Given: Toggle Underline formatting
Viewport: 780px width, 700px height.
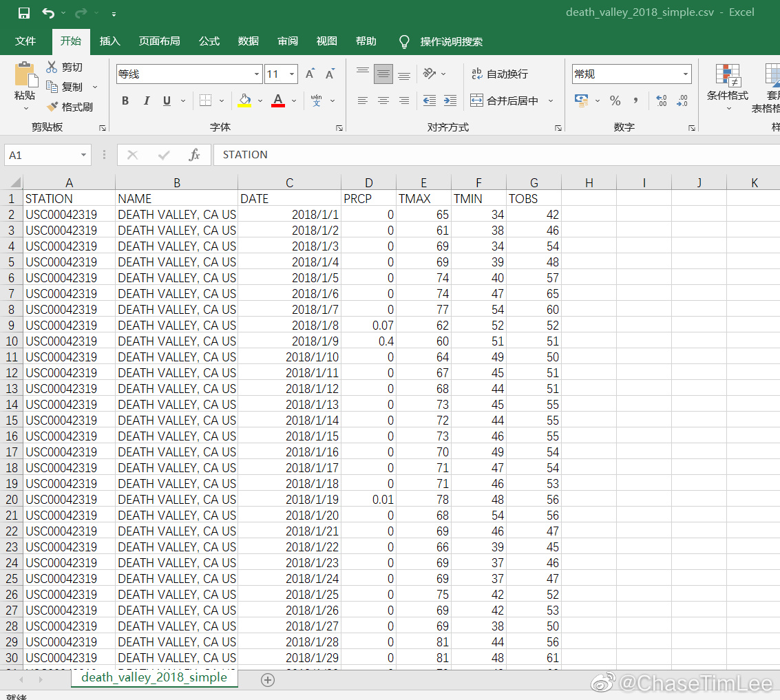Looking at the screenshot, I should [x=167, y=101].
